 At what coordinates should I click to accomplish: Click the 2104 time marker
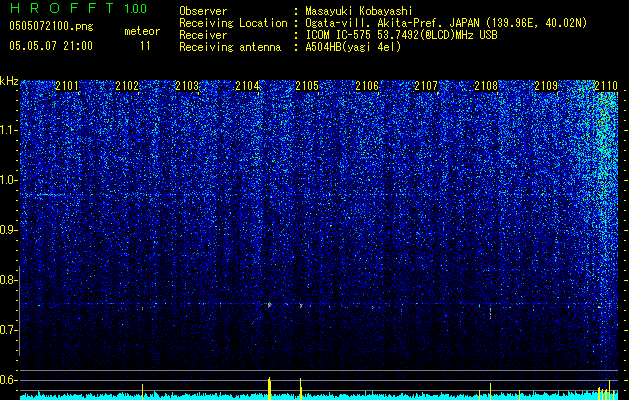point(247,86)
